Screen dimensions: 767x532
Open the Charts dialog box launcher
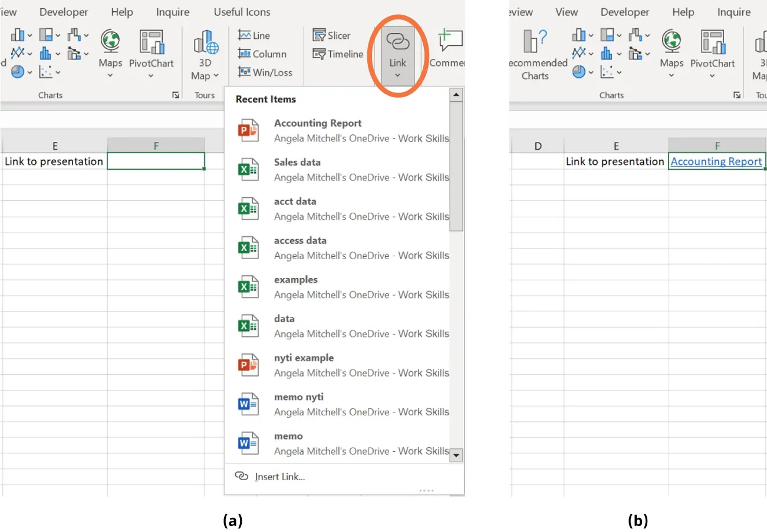(176, 95)
